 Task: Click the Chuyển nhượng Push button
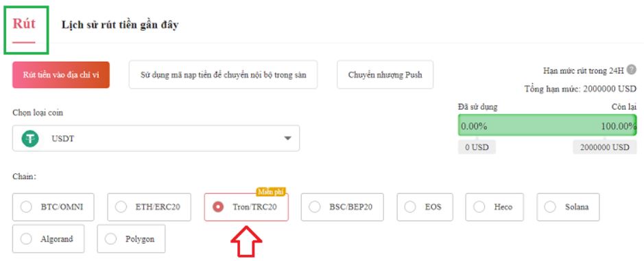click(385, 75)
